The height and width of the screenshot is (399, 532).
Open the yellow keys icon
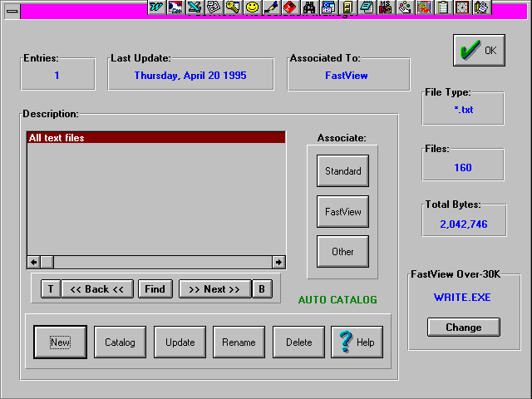(233, 7)
